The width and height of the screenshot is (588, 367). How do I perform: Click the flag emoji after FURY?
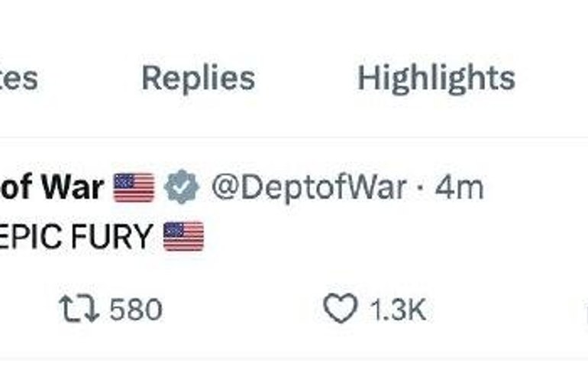click(184, 236)
